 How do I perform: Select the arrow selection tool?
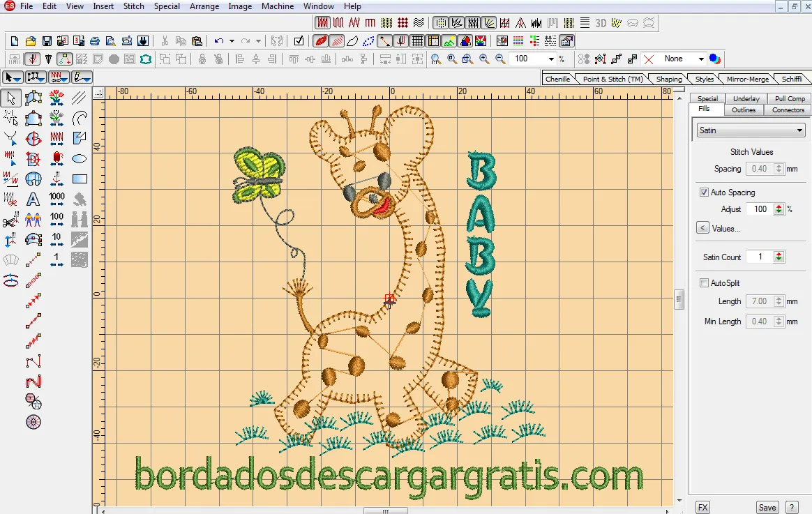[x=11, y=98]
